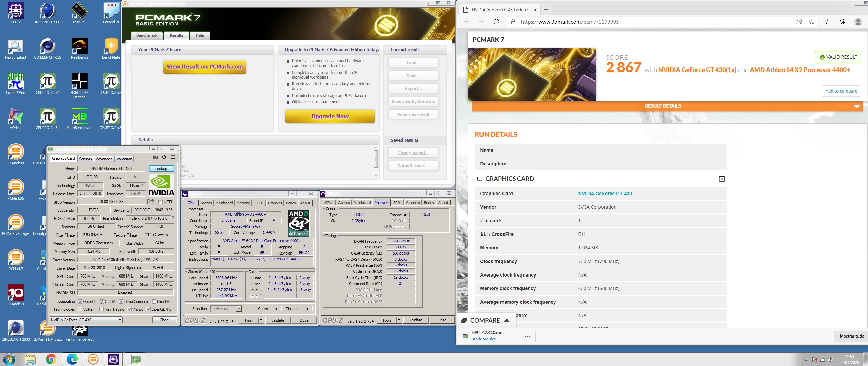Toggle the CUDA checkbox in GPU-Z

[x=102, y=302]
